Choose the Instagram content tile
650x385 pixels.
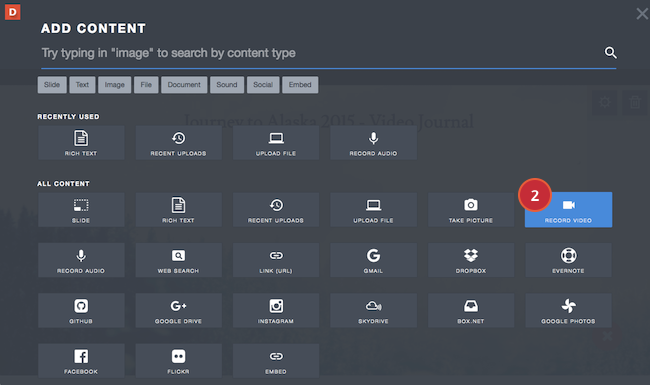[276, 310]
